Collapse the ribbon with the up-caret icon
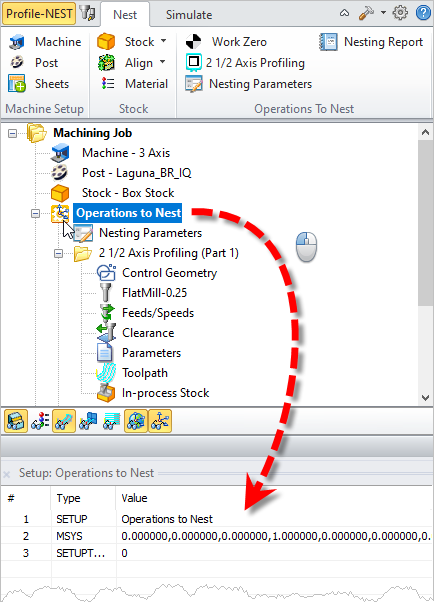Image resolution: width=434 pixels, height=611 pixels. 344,13
